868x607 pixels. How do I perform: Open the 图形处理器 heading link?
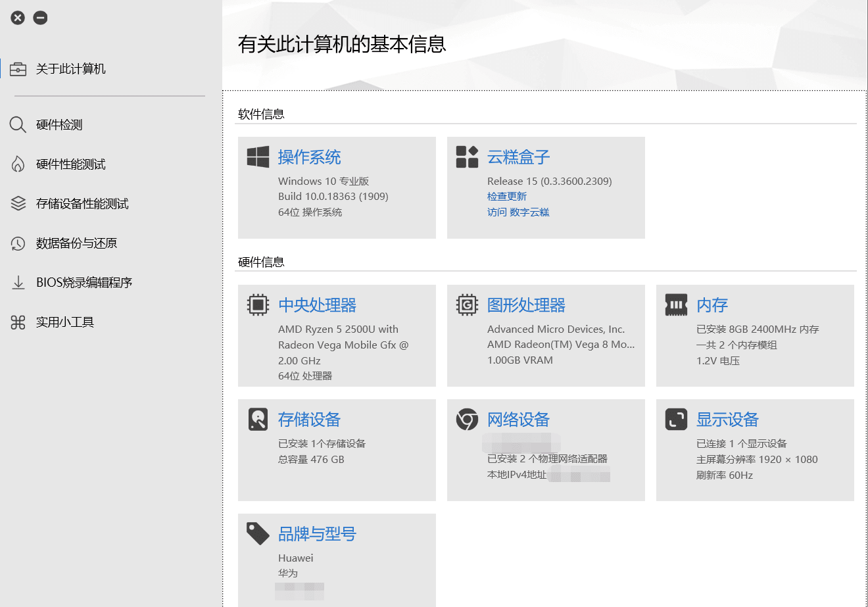tap(526, 305)
